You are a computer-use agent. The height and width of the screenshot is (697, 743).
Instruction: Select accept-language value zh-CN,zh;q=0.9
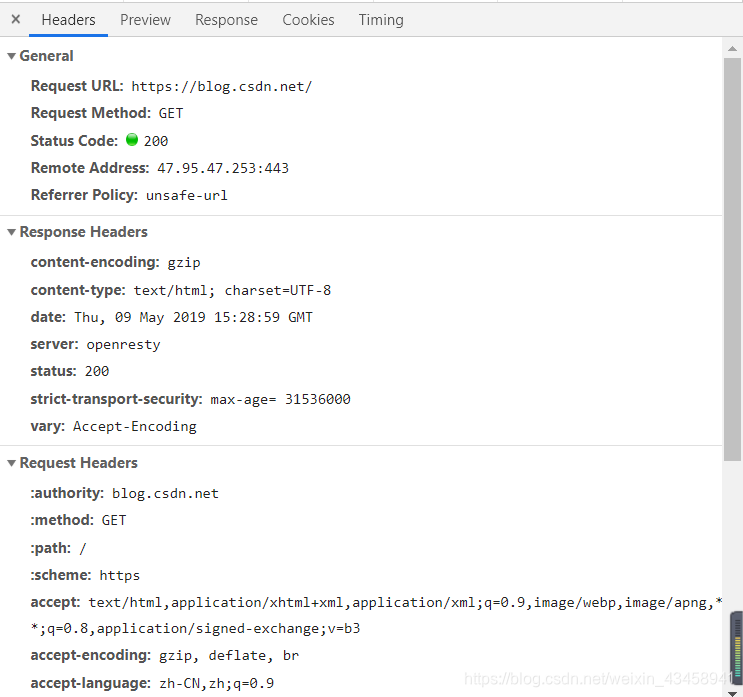(217, 683)
